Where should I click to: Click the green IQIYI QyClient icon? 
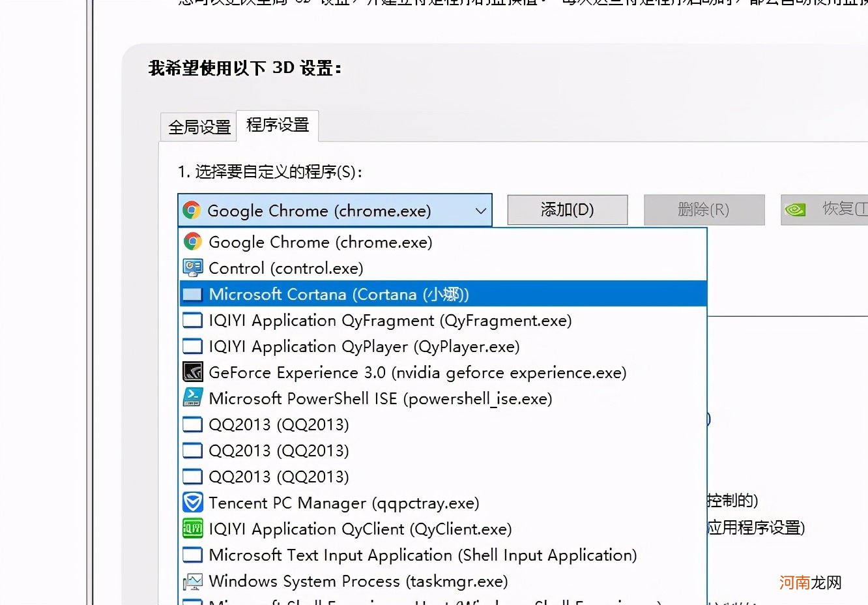192,529
